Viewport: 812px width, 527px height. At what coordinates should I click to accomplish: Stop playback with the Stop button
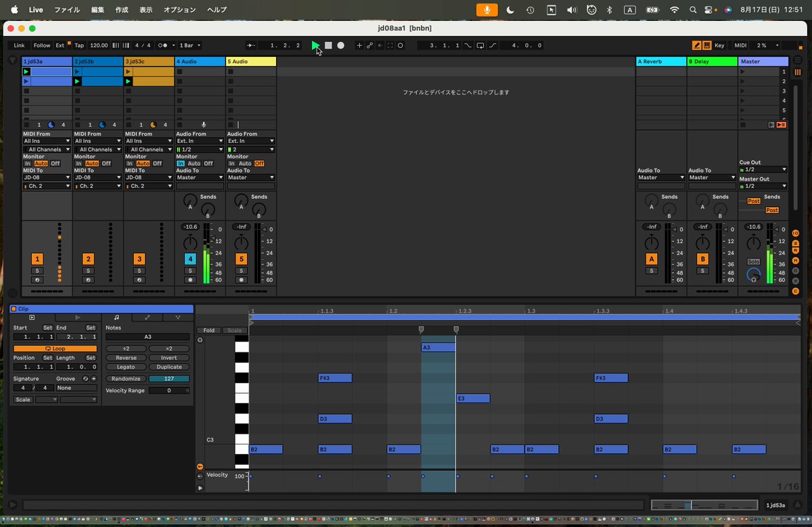tap(328, 45)
